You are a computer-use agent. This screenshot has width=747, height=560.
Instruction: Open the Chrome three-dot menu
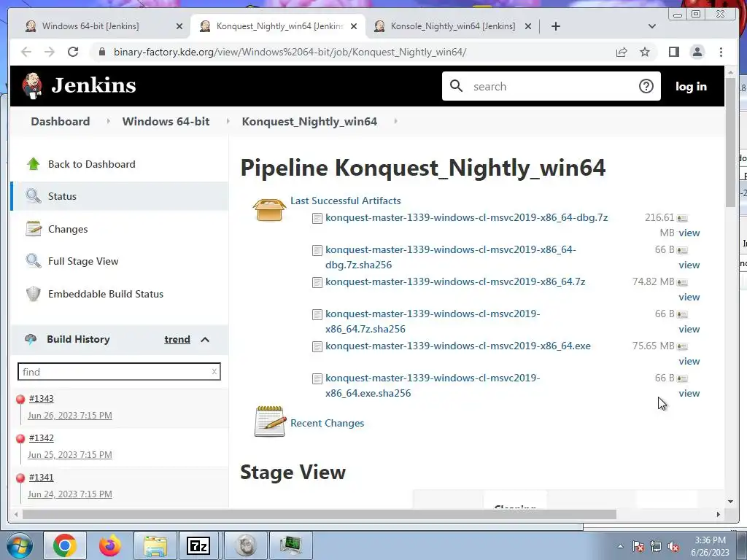pos(721,52)
